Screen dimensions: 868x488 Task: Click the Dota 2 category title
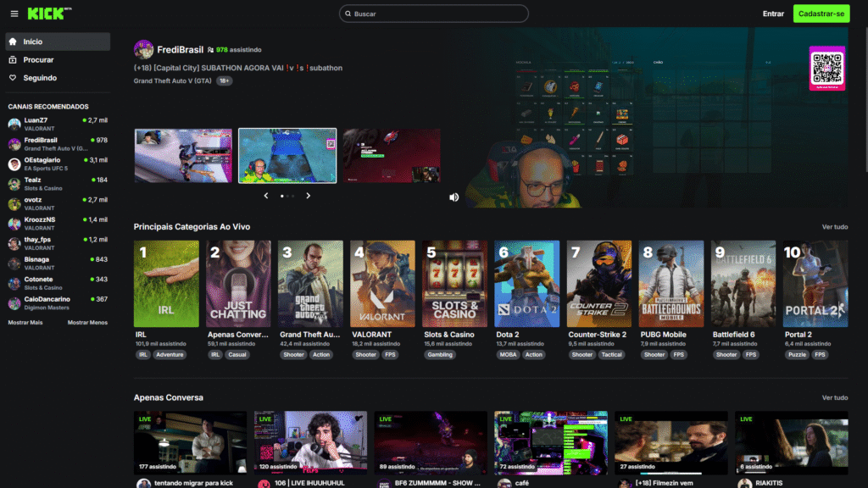[x=508, y=335]
